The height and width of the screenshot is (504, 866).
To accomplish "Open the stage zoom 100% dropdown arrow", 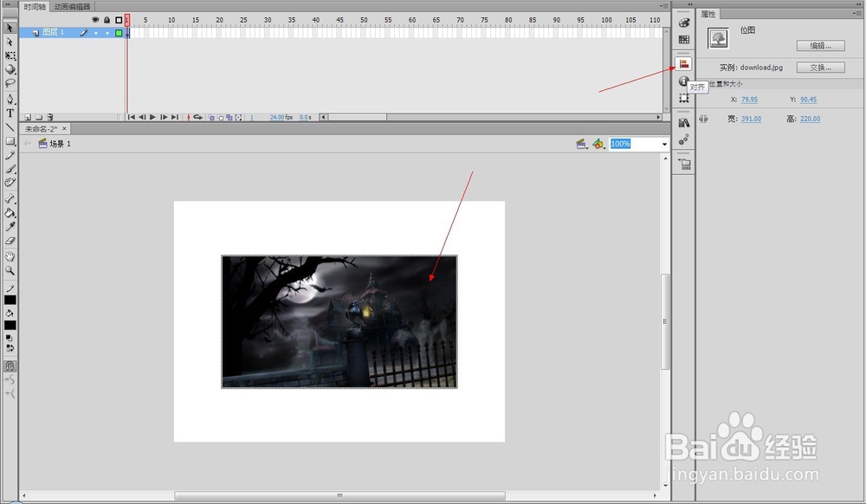I will [664, 144].
